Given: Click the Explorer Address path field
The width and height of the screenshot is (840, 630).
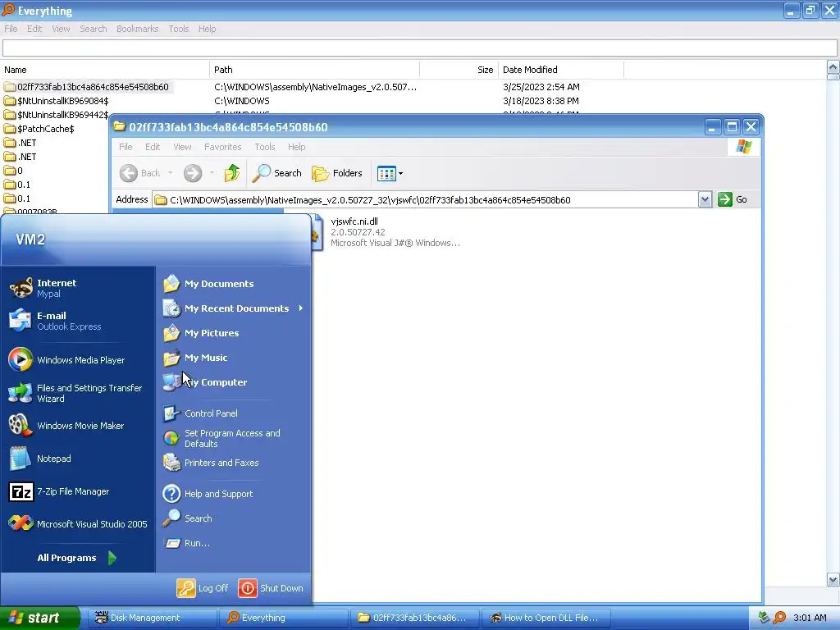Looking at the screenshot, I should pyautogui.click(x=426, y=200).
